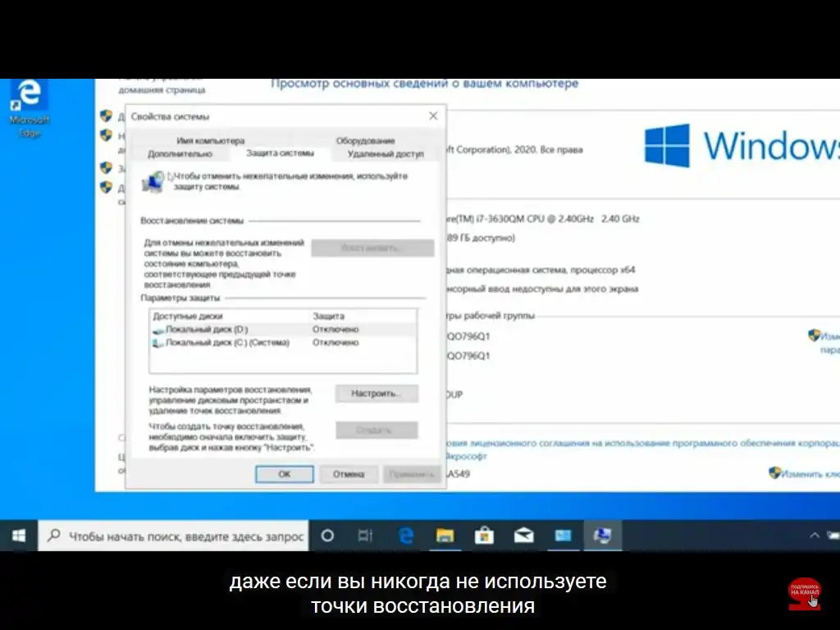Open the Mail app taskbar icon
The image size is (840, 630).
point(523,536)
